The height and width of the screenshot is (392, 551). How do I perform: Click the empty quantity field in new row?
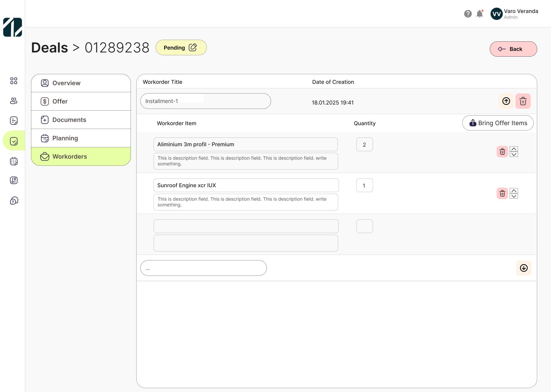coord(364,226)
